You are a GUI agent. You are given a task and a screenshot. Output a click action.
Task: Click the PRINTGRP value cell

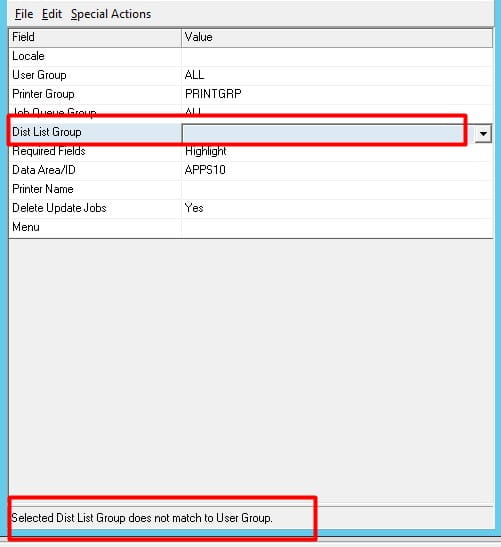[337, 94]
